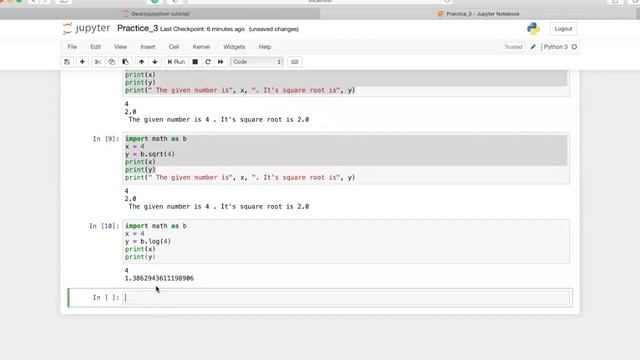Open the Insert menu
The image size is (640, 360).
pyautogui.click(x=148, y=47)
